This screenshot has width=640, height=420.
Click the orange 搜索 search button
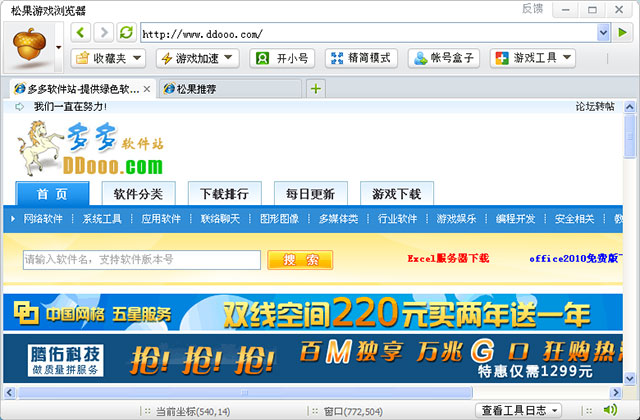point(300,260)
